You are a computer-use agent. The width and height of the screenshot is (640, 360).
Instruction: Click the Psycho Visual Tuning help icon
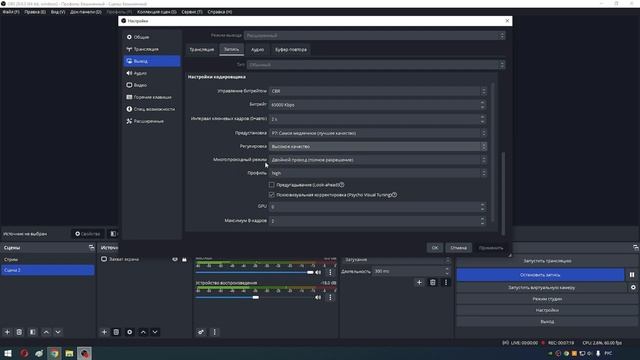point(394,195)
